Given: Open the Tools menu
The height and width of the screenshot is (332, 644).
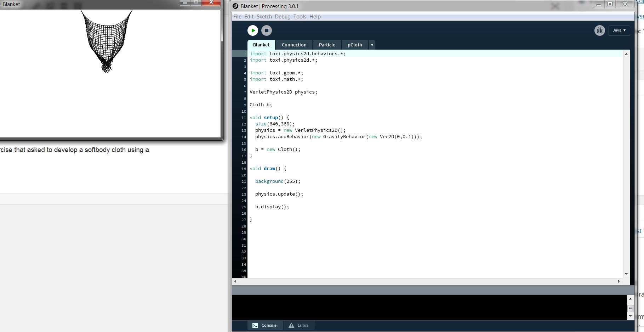Looking at the screenshot, I should click(x=300, y=17).
